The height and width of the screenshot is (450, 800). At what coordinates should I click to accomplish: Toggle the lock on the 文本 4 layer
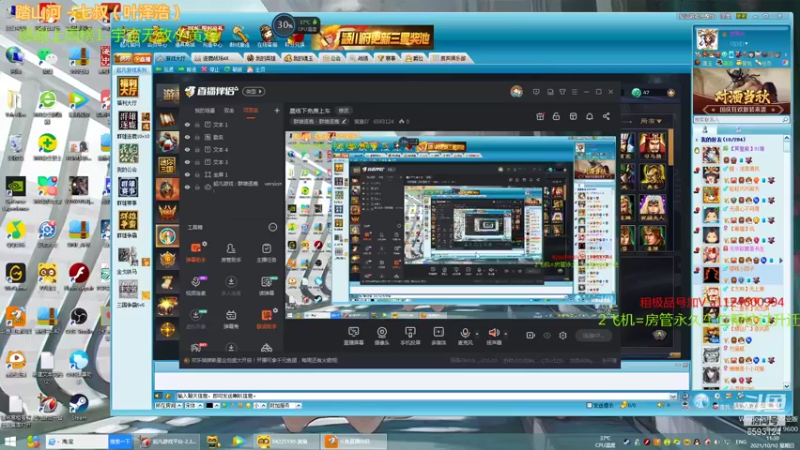(197, 149)
